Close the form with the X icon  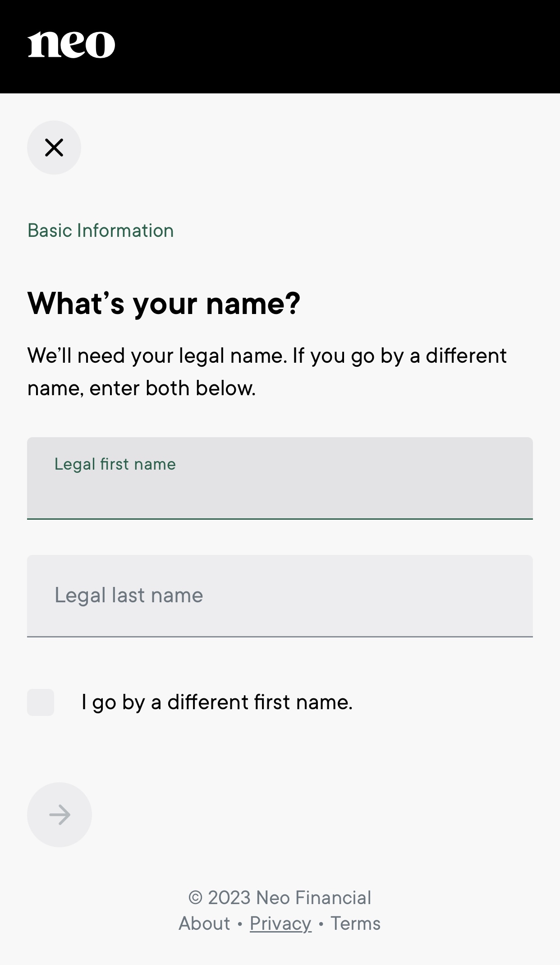click(x=54, y=148)
